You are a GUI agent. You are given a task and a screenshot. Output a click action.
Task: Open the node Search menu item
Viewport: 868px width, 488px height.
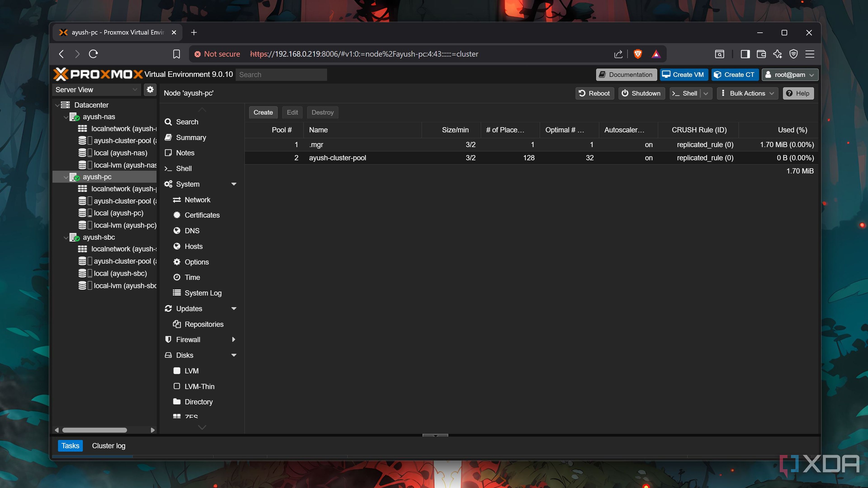(187, 122)
